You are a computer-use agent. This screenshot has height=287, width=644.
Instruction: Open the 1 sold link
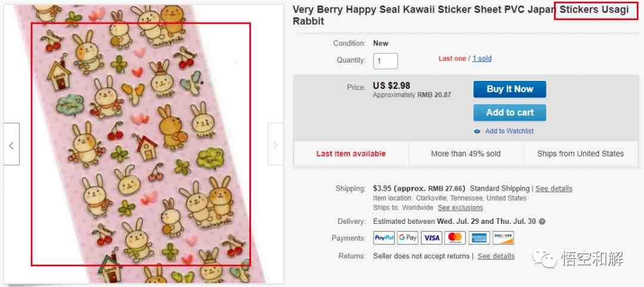point(482,58)
